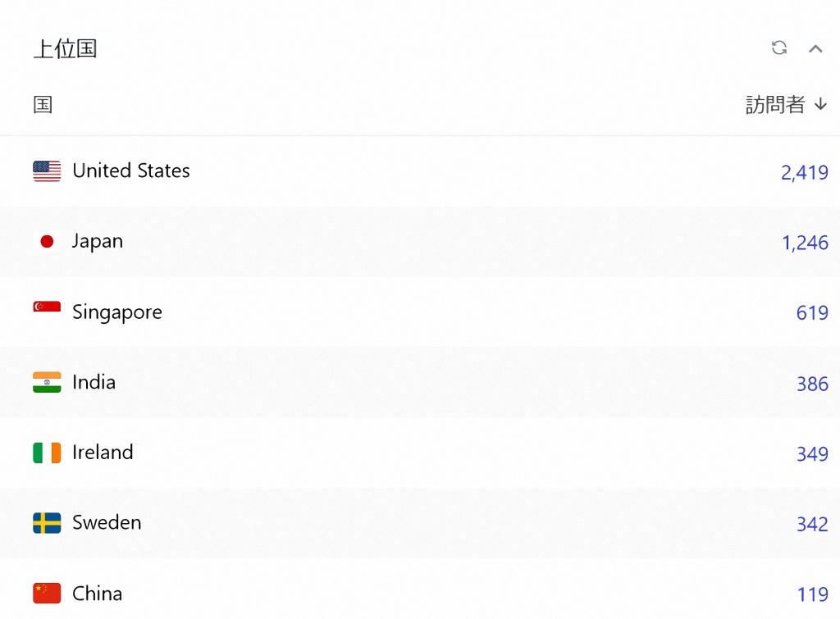Click the Sweden flag icon

[47, 523]
